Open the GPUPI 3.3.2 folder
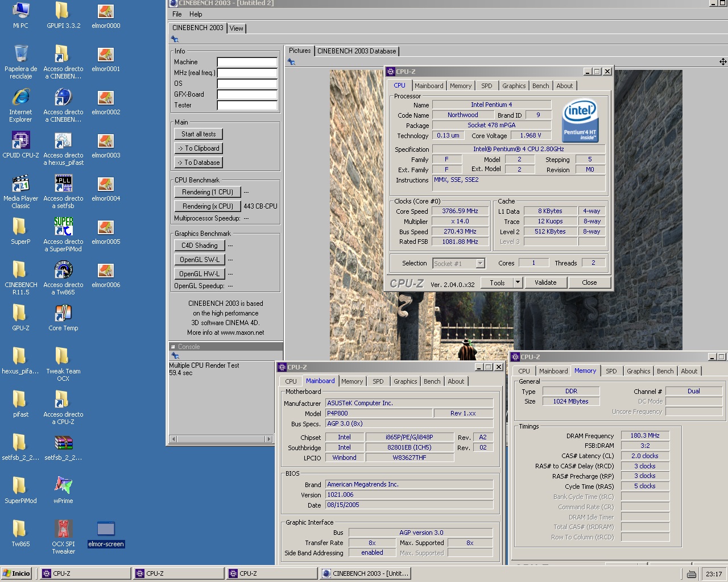 pyautogui.click(x=63, y=15)
